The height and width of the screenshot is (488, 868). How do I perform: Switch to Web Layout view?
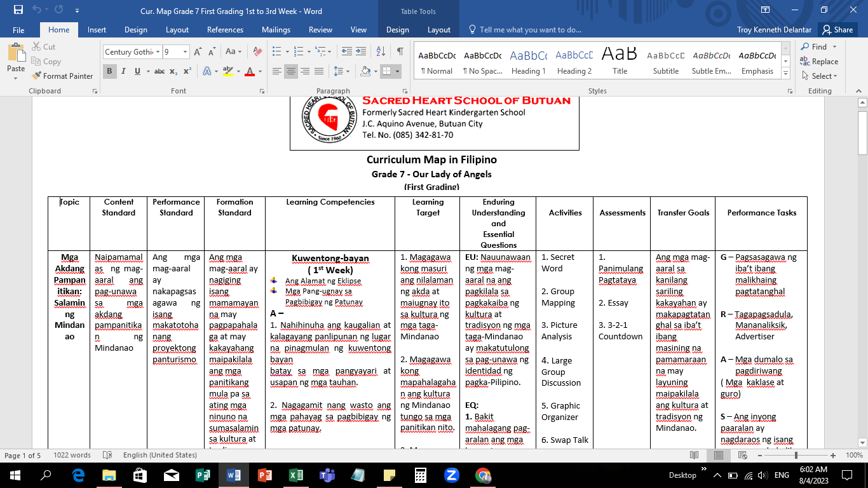point(742,456)
